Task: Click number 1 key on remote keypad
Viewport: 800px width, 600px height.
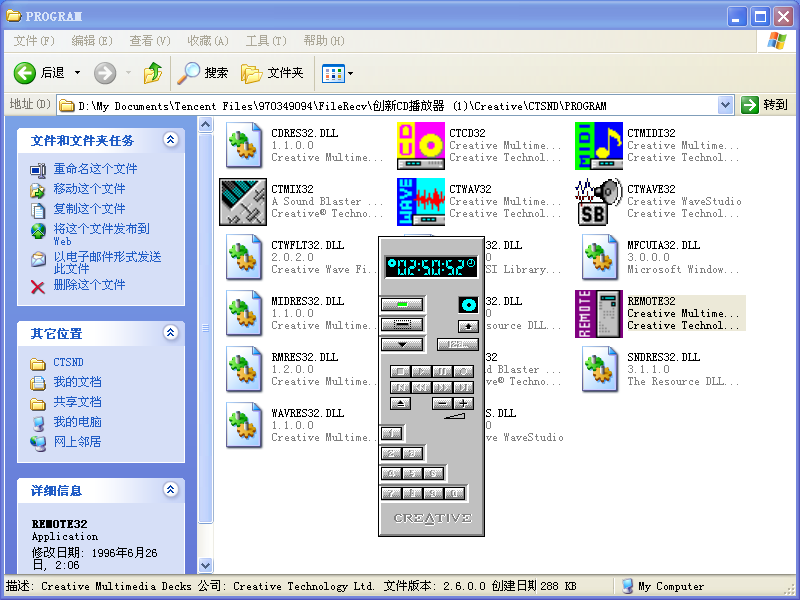Action: point(392,433)
